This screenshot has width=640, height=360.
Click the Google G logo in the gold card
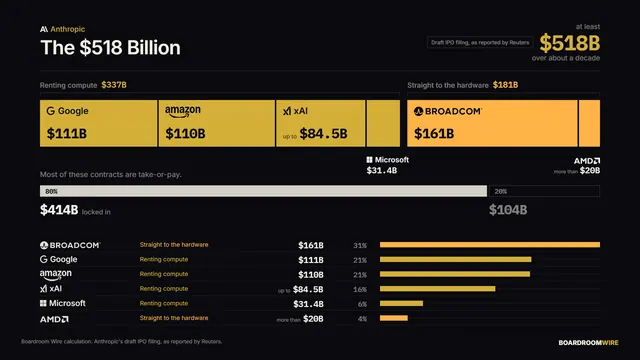point(51,111)
